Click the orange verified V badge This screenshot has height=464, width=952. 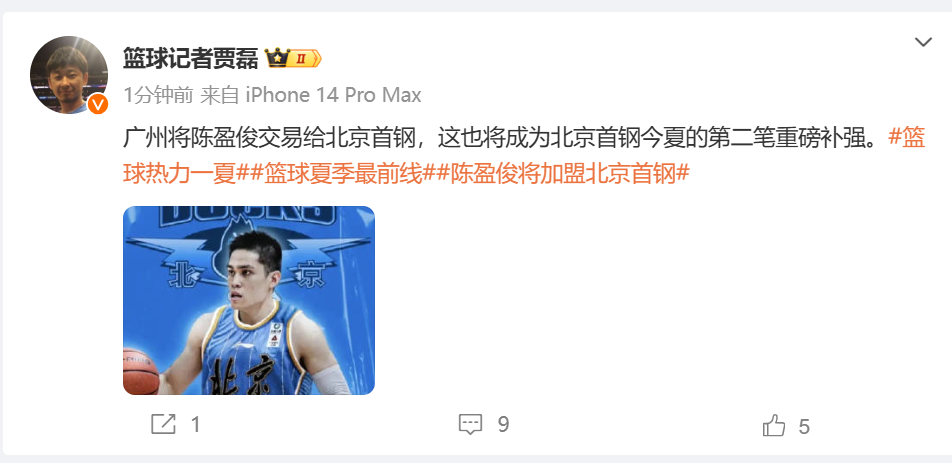click(97, 104)
